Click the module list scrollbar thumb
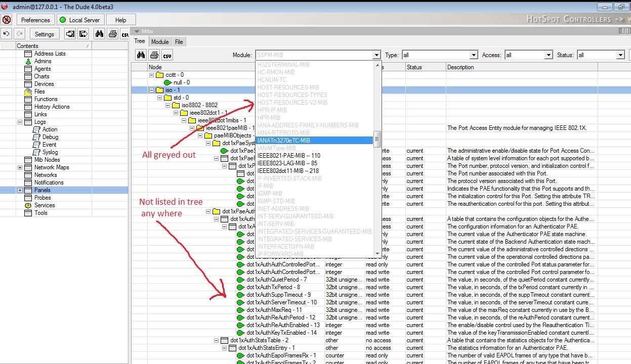Viewport: 631px width, 364px height. click(377, 139)
